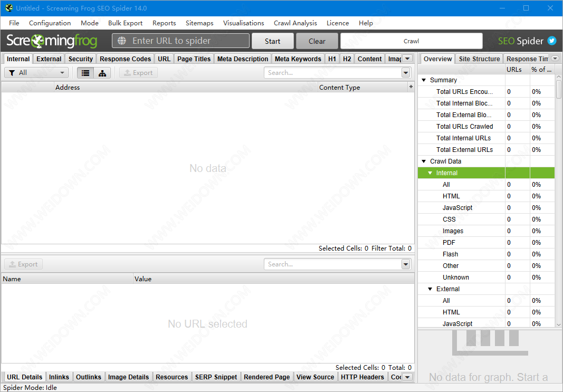Show more top tabs overflow arrow
563x392 pixels.
tap(407, 59)
